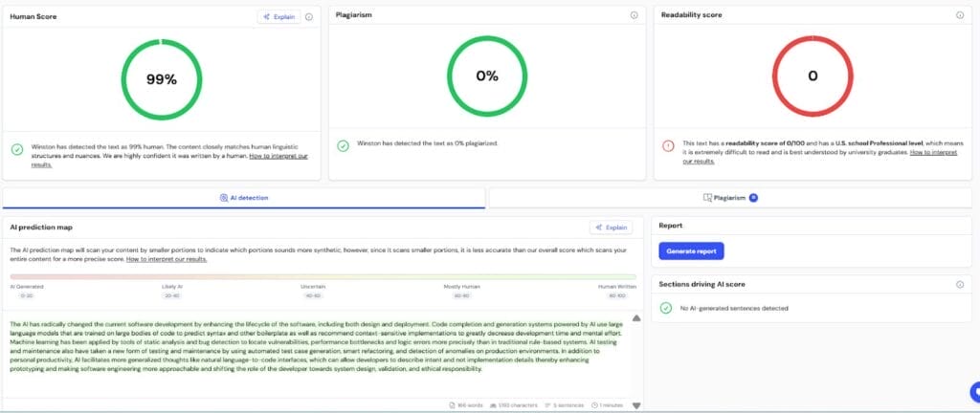Click the green checkmark under Plagiarism result
The width and height of the screenshot is (980, 413).
[x=343, y=145]
